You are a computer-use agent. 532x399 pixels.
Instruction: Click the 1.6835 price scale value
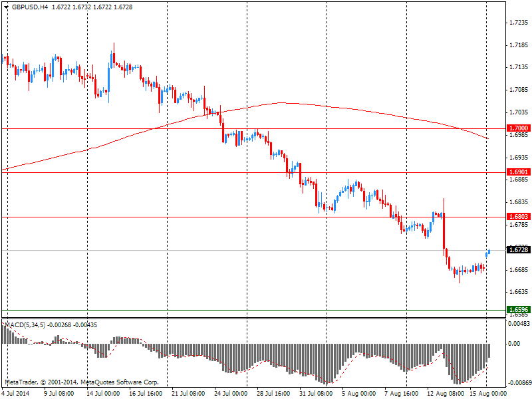pos(519,202)
